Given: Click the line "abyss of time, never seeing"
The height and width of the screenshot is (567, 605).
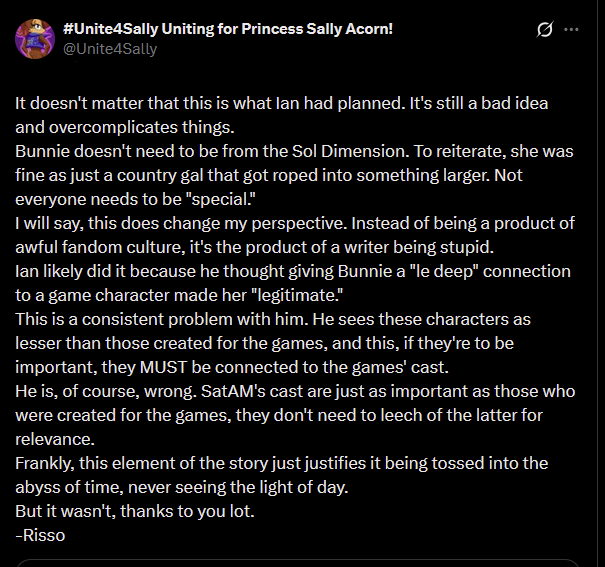Looking at the screenshot, I should 182,487.
